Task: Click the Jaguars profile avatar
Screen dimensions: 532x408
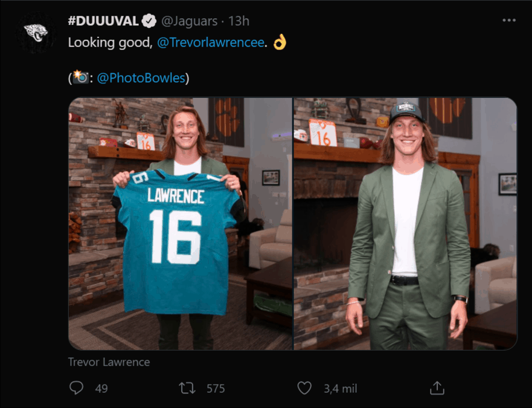Action: [x=36, y=33]
